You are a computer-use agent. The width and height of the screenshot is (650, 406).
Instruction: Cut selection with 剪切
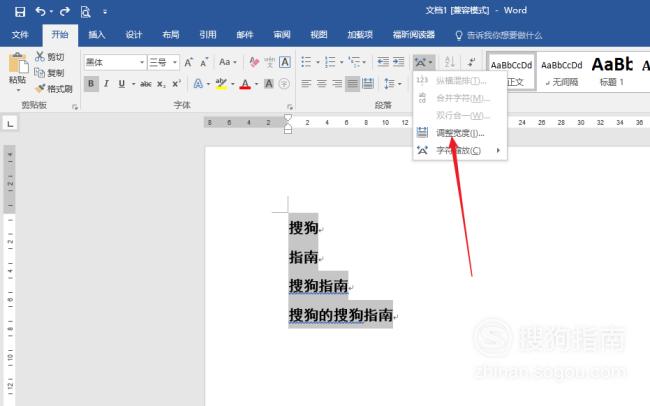click(x=50, y=57)
